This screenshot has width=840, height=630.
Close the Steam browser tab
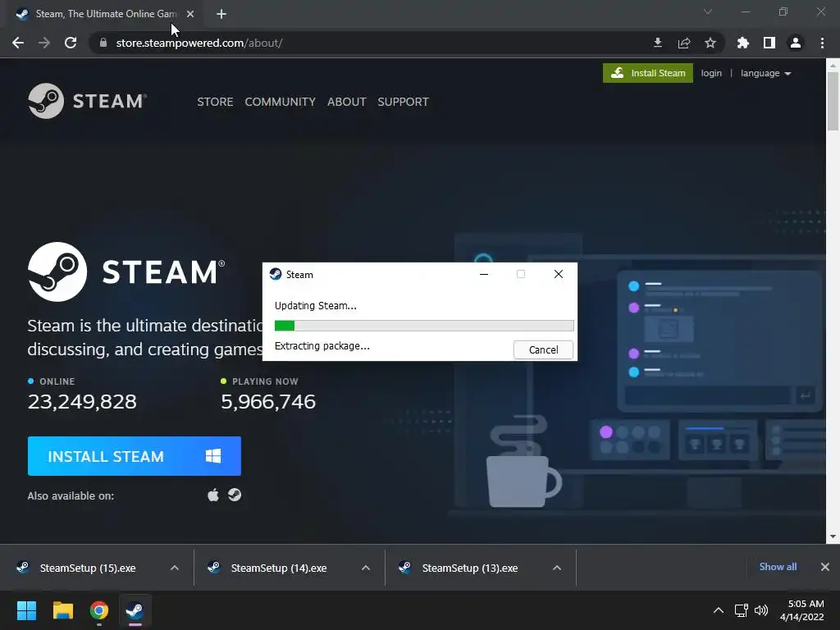(x=190, y=14)
